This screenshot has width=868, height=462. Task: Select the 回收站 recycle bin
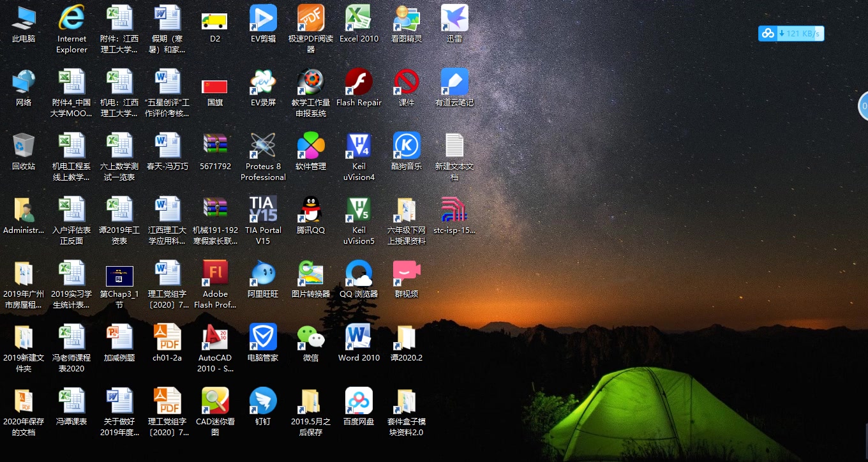click(24, 145)
